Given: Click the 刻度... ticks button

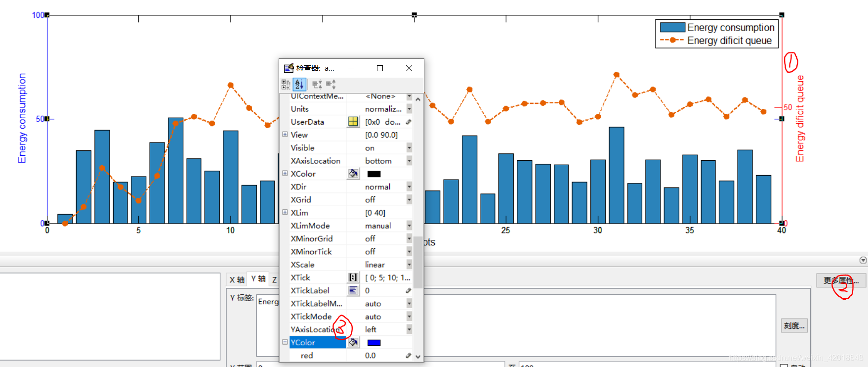Looking at the screenshot, I should [x=794, y=325].
